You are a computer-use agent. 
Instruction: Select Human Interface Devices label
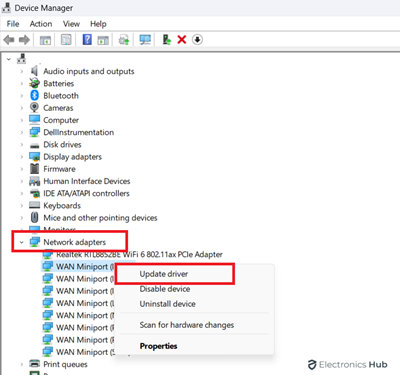click(87, 181)
